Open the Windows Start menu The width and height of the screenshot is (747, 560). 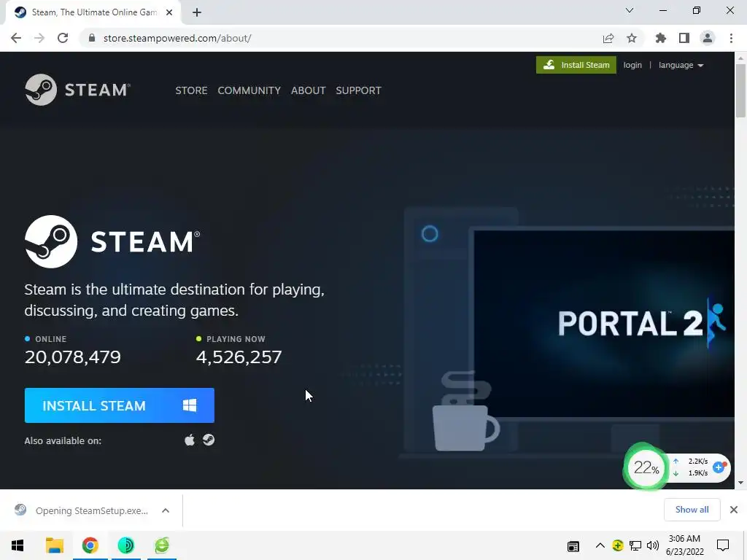[18, 545]
